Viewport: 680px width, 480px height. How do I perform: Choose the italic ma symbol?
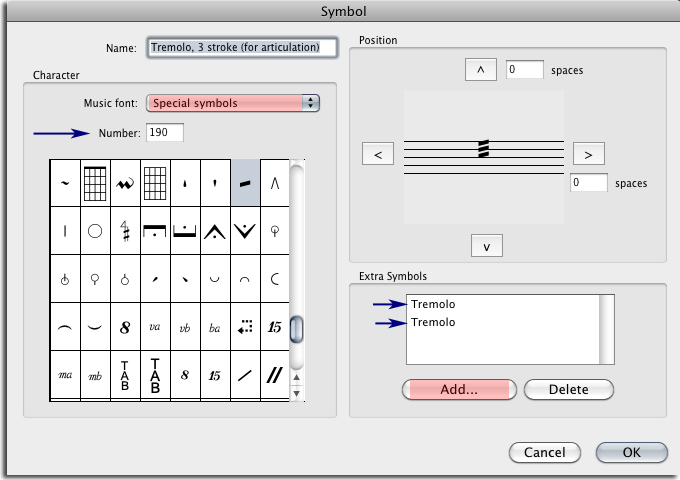[x=65, y=375]
